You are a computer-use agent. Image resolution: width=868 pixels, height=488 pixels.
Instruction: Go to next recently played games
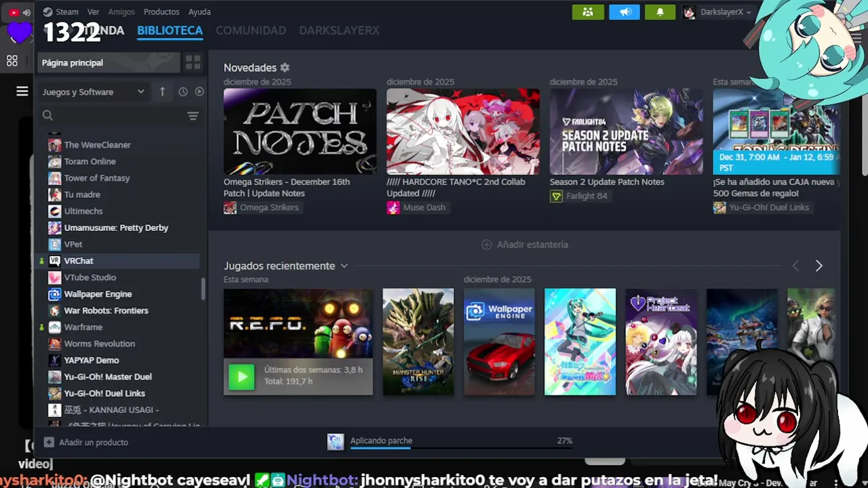pos(818,266)
